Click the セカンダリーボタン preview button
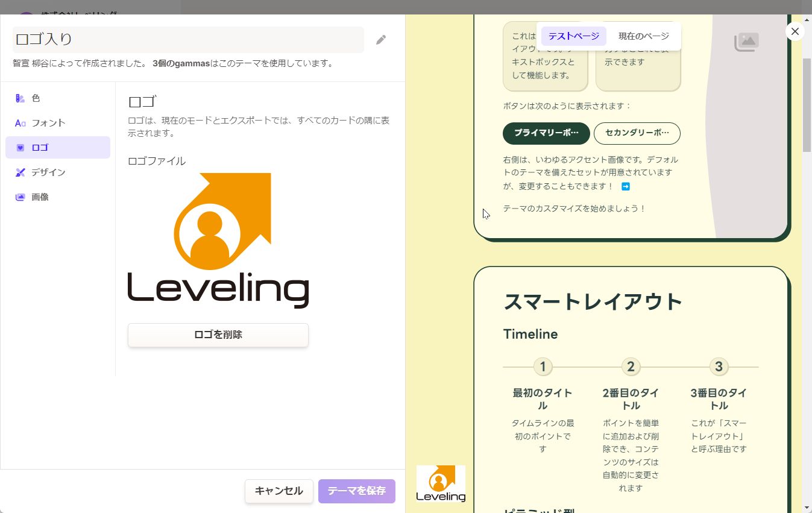Image resolution: width=812 pixels, height=513 pixels. 637,133
